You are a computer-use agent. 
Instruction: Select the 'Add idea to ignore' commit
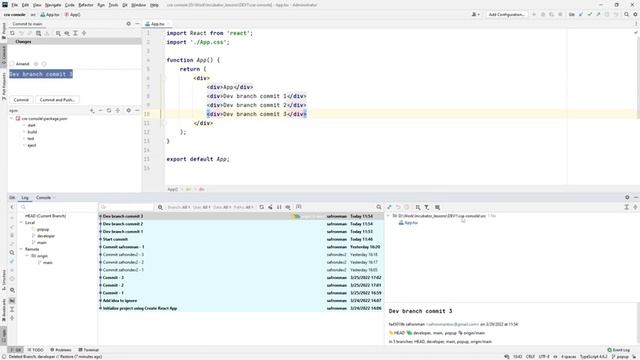click(x=241, y=301)
